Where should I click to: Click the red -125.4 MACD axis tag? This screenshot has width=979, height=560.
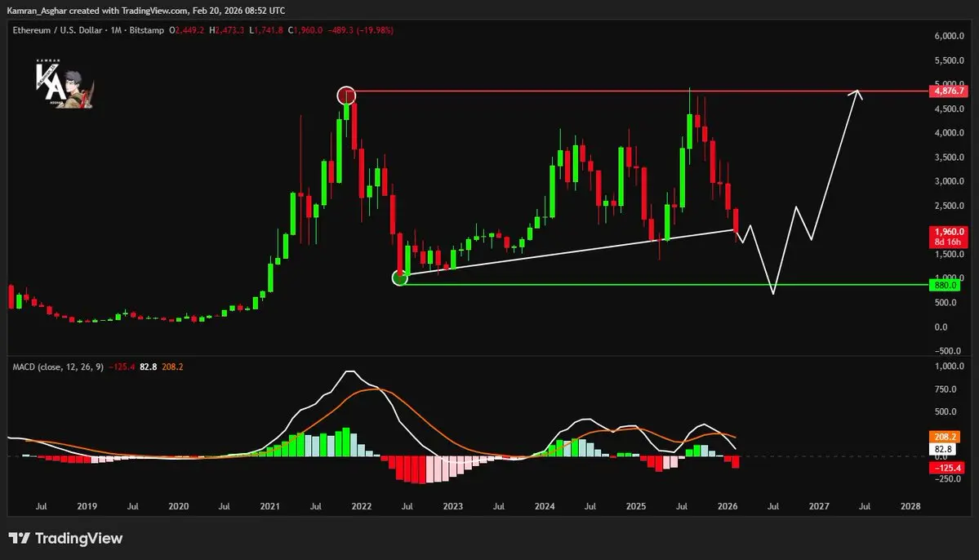tap(946, 468)
